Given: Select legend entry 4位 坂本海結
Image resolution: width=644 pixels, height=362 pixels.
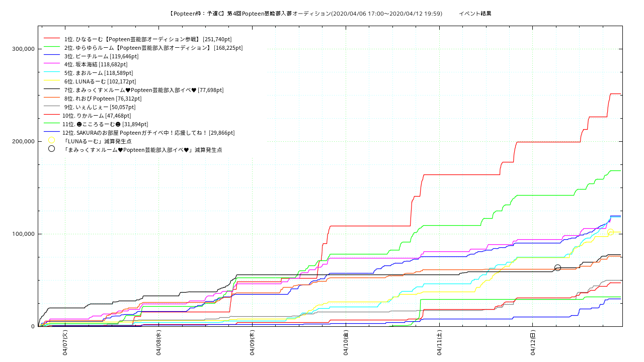Looking at the screenshot, I should (96, 64).
